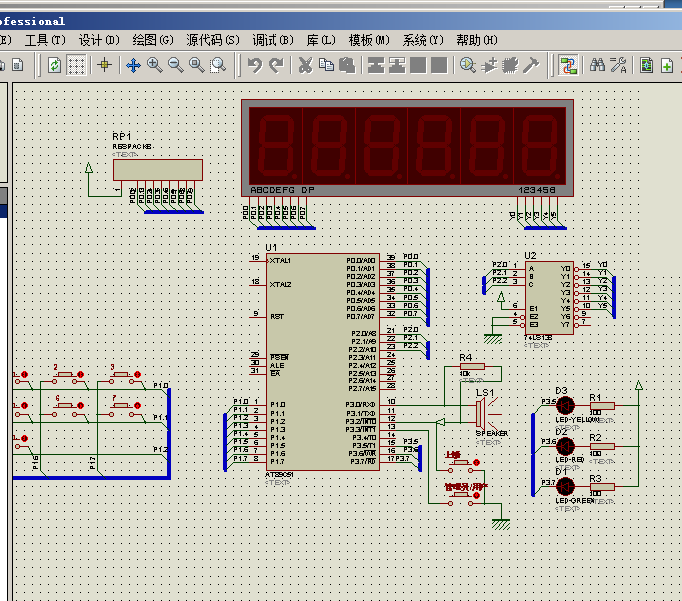682x601 pixels.
Task: Select the Block Rotate tool
Action: pyautogui.click(x=418, y=65)
